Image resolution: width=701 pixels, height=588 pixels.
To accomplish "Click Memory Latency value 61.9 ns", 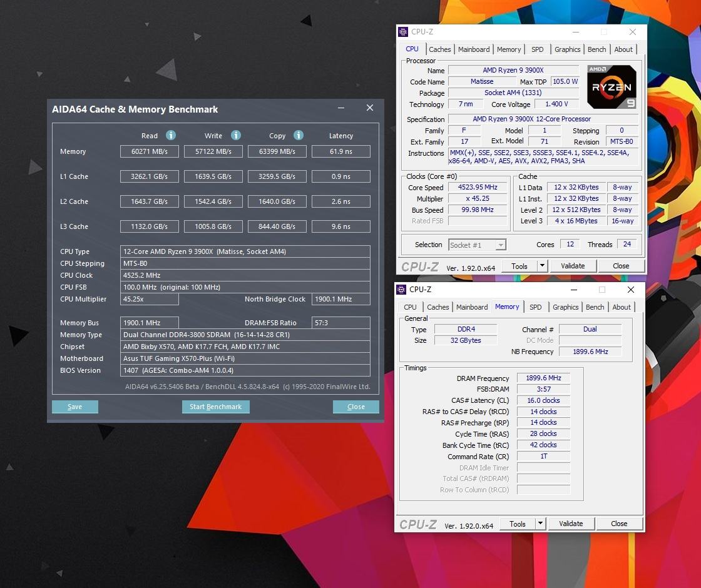I will (x=341, y=151).
